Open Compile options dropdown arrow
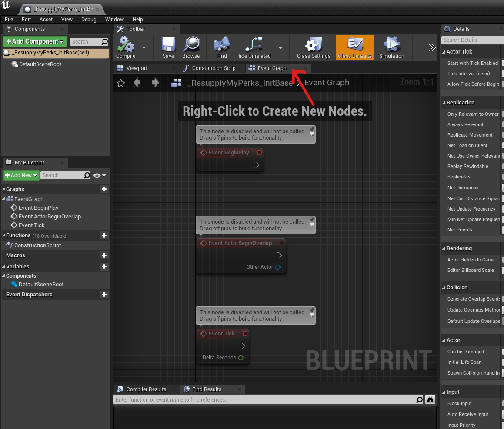 (x=144, y=48)
